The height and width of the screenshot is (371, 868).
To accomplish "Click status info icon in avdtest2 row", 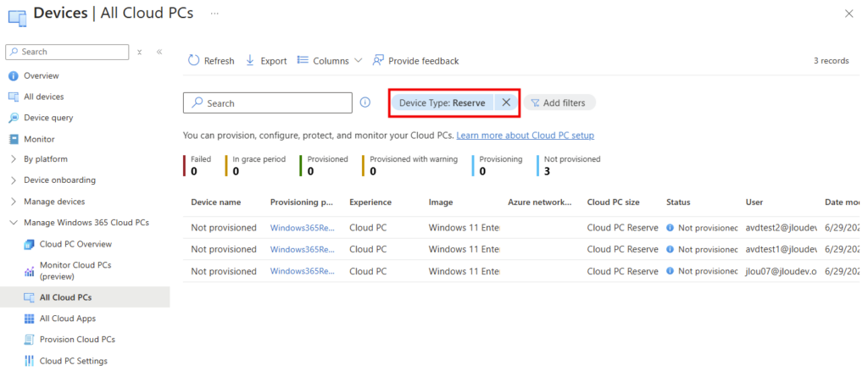I will [x=670, y=228].
